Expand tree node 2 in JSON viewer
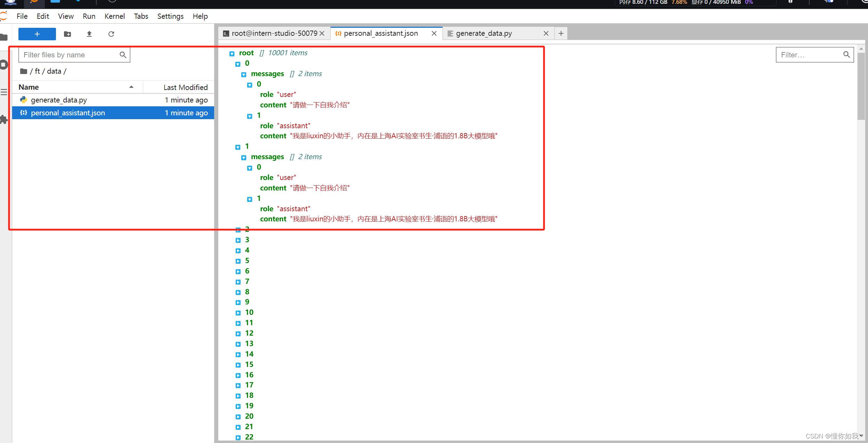This screenshot has height=443, width=868. [x=238, y=229]
